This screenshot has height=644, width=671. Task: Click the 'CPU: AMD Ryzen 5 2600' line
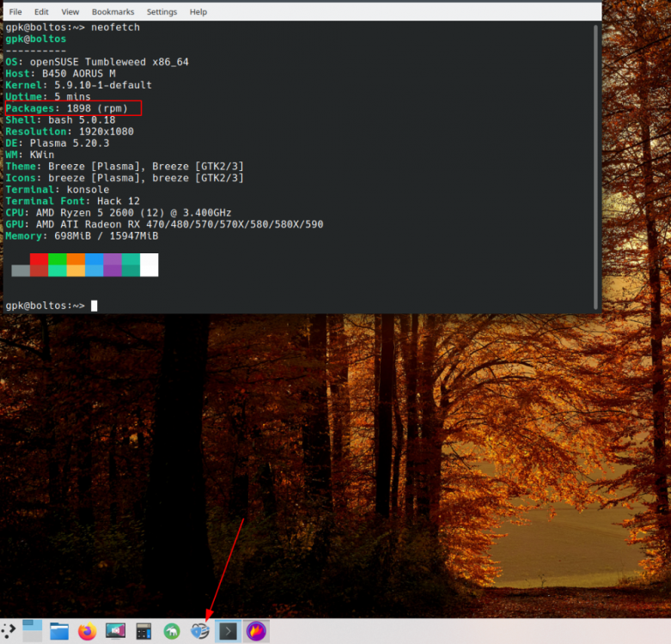pos(119,213)
